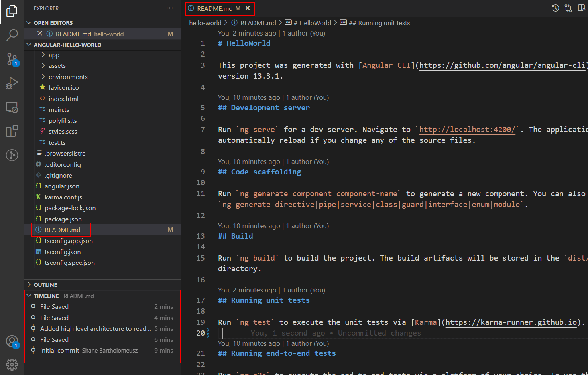Open Explorer more actions ellipsis
This screenshot has height=375, width=588.
[x=170, y=8]
